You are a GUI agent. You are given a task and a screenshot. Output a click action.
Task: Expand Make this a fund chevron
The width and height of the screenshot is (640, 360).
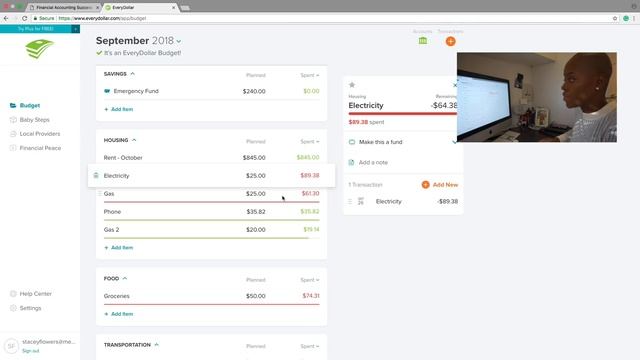click(x=454, y=142)
